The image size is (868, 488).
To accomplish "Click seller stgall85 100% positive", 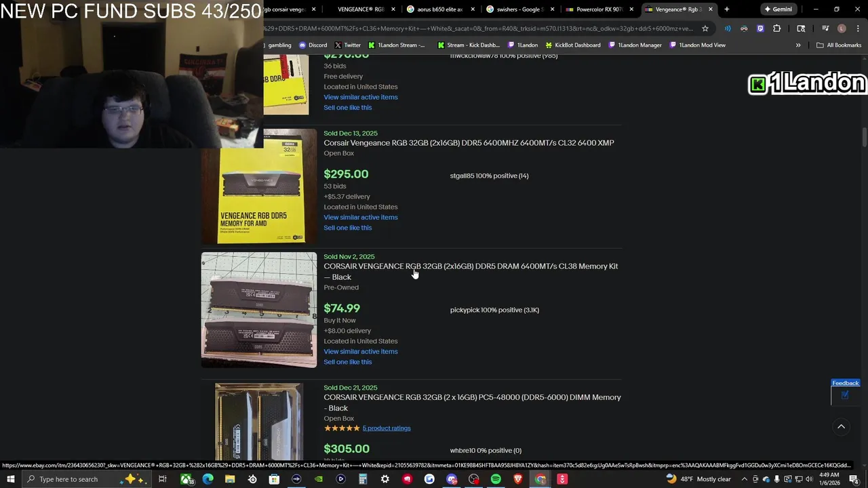I will (489, 176).
